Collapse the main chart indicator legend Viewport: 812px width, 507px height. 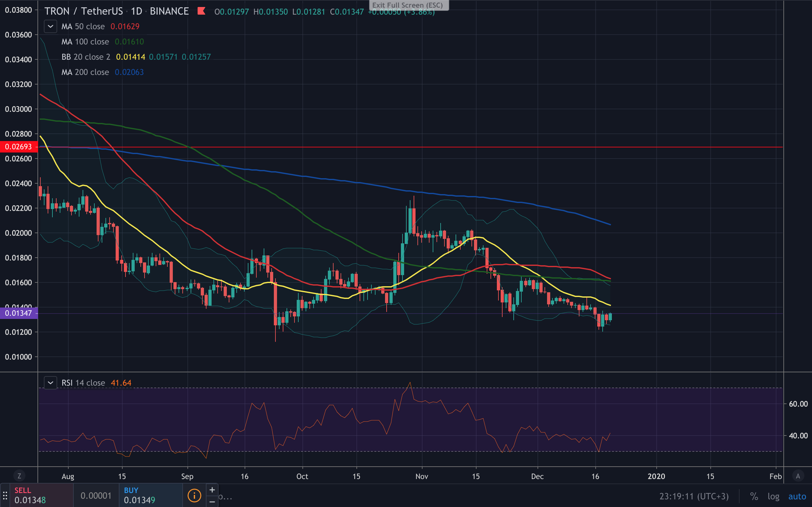coord(50,26)
